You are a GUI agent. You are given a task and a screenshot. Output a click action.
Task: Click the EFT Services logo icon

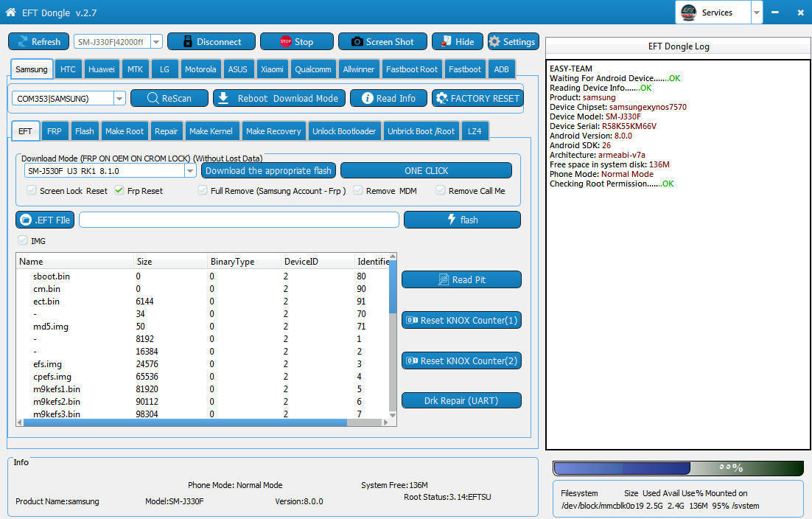[x=688, y=12]
